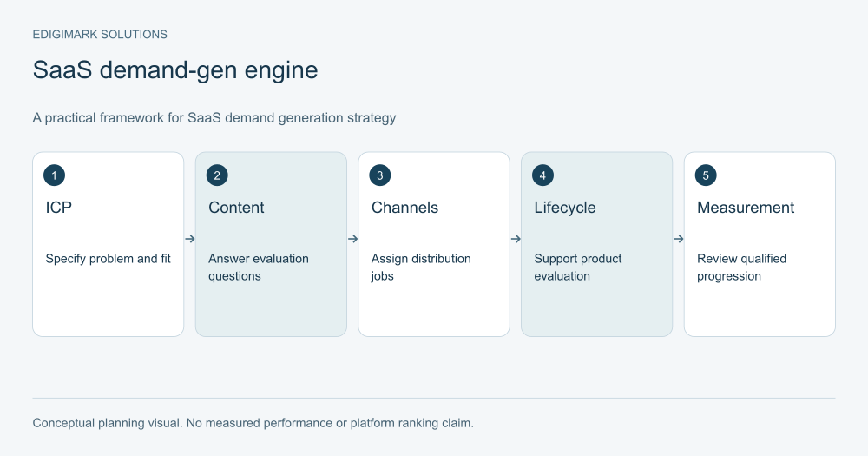
Task: Click the 'A practical framework' subtitle
Action: 214,118
